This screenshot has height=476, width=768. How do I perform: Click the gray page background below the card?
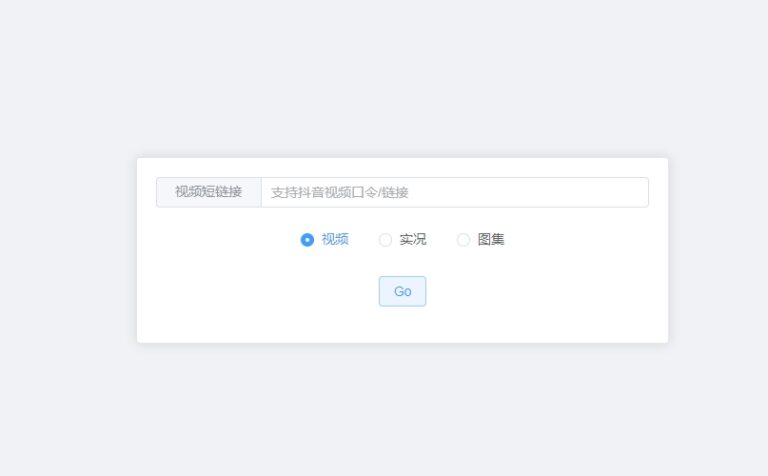[x=402, y=410]
